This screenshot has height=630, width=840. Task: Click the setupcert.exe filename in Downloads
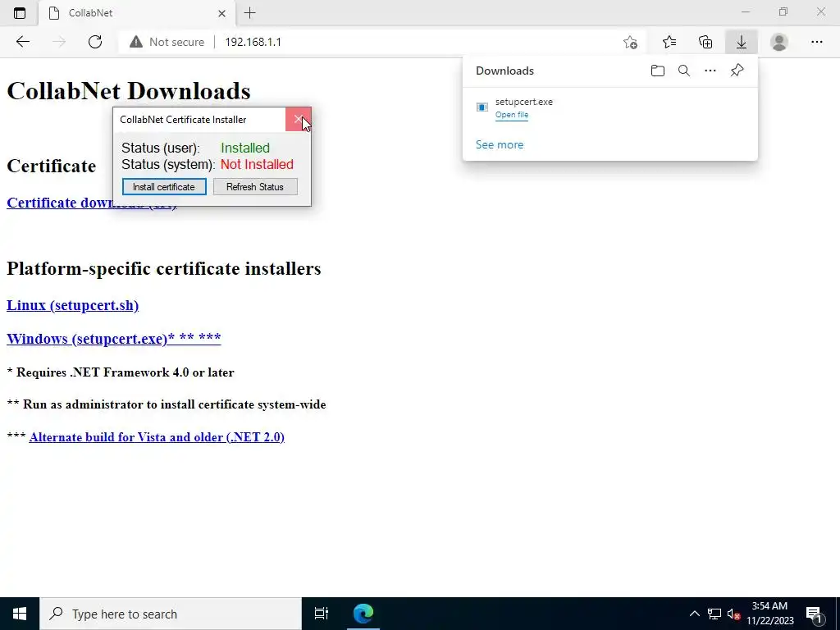(x=524, y=102)
